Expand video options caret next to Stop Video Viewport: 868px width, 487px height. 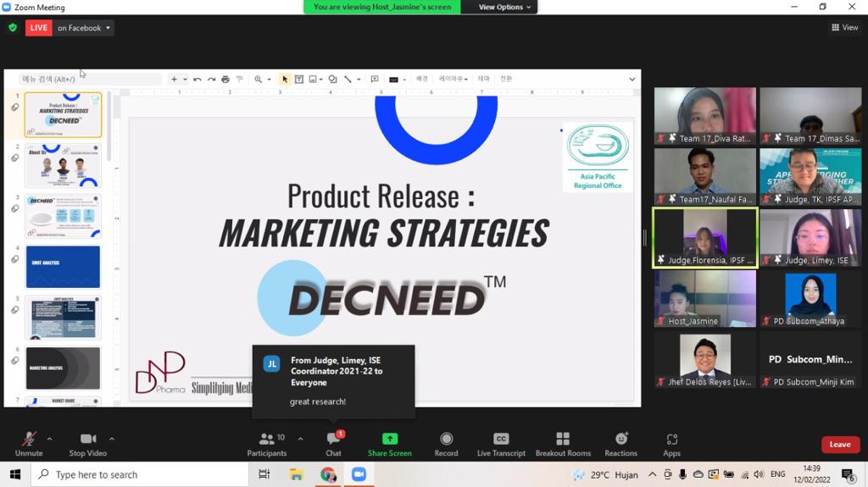point(112,439)
